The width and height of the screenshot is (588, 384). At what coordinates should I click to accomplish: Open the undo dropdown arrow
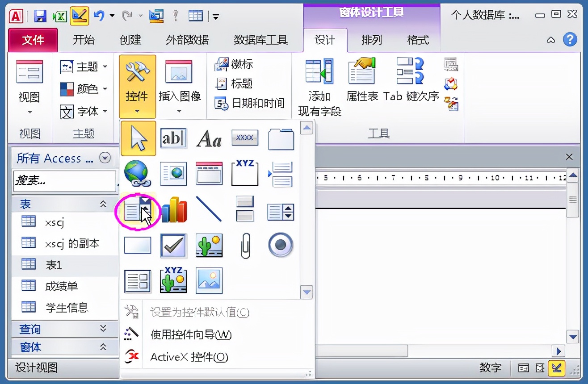[112, 15]
